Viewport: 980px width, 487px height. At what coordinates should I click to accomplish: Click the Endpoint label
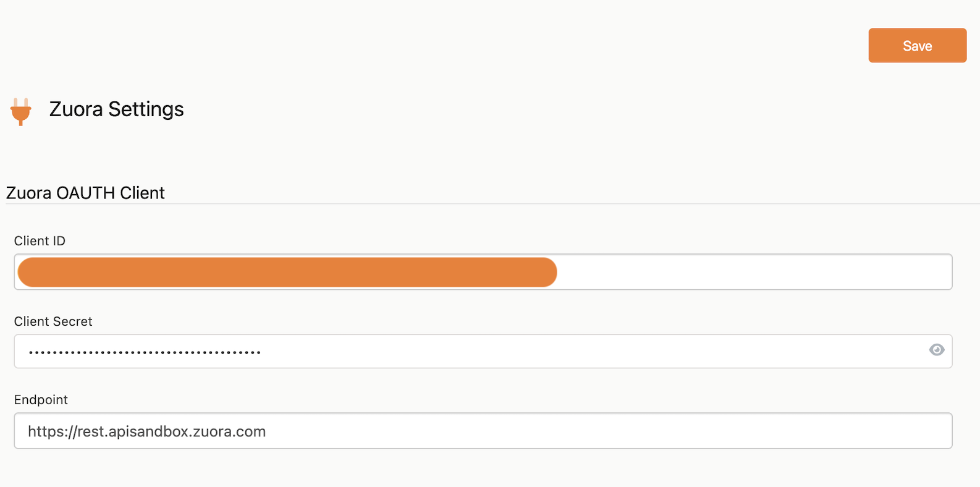tap(41, 400)
